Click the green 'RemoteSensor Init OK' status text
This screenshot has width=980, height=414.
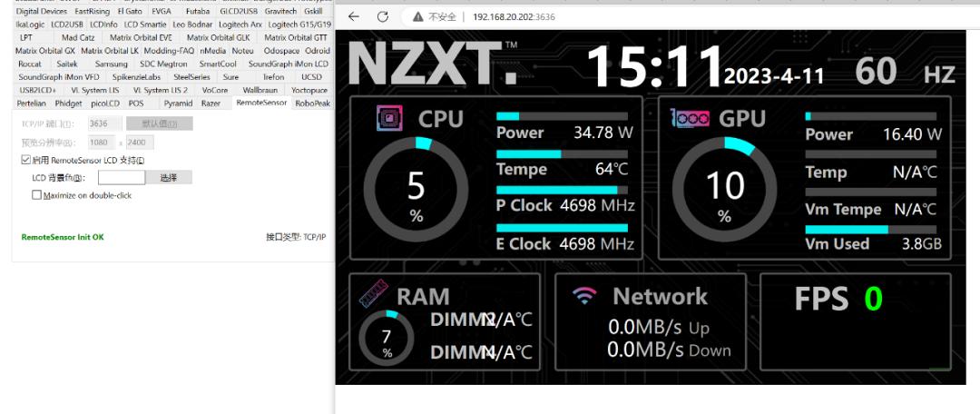63,237
